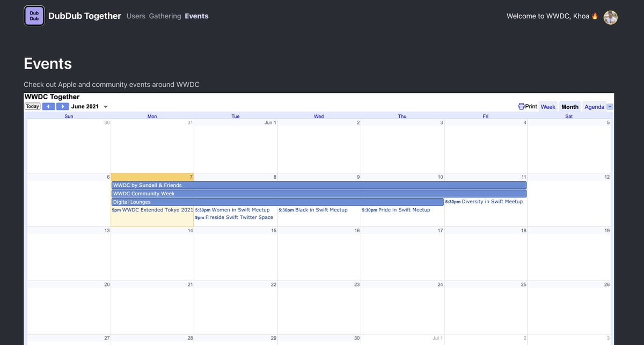Click the DubDub app logo icon
The width and height of the screenshot is (644, 345).
point(34,16)
